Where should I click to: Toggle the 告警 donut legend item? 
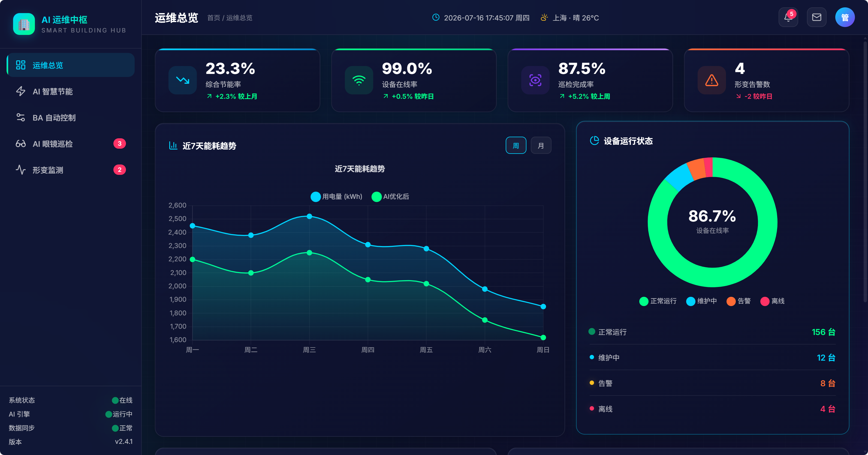click(x=738, y=301)
